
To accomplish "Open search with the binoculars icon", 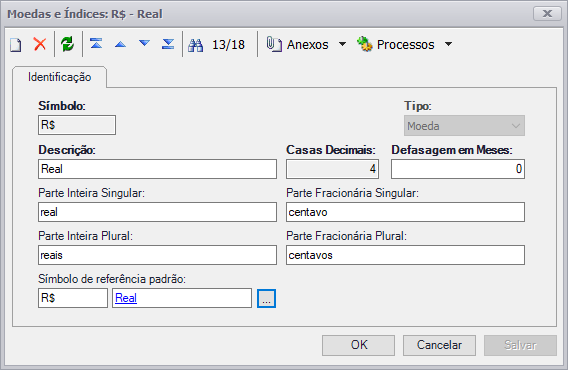I will coord(196,45).
